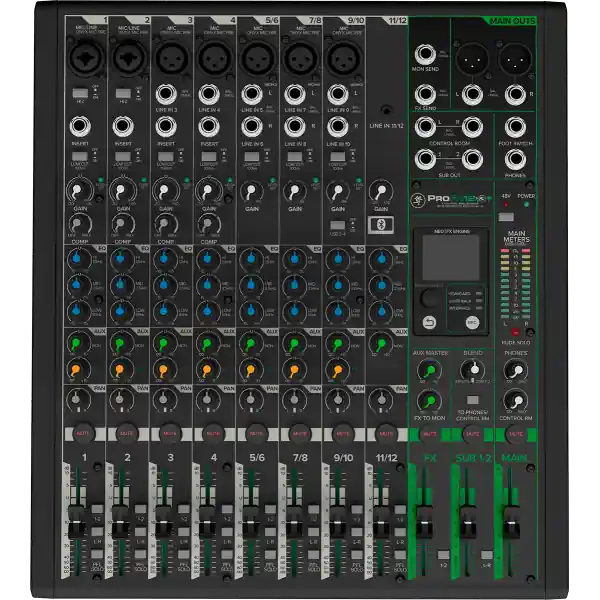Toggle the USB 3-4 switch on channel 9/10
The image size is (600, 600).
[x=337, y=225]
